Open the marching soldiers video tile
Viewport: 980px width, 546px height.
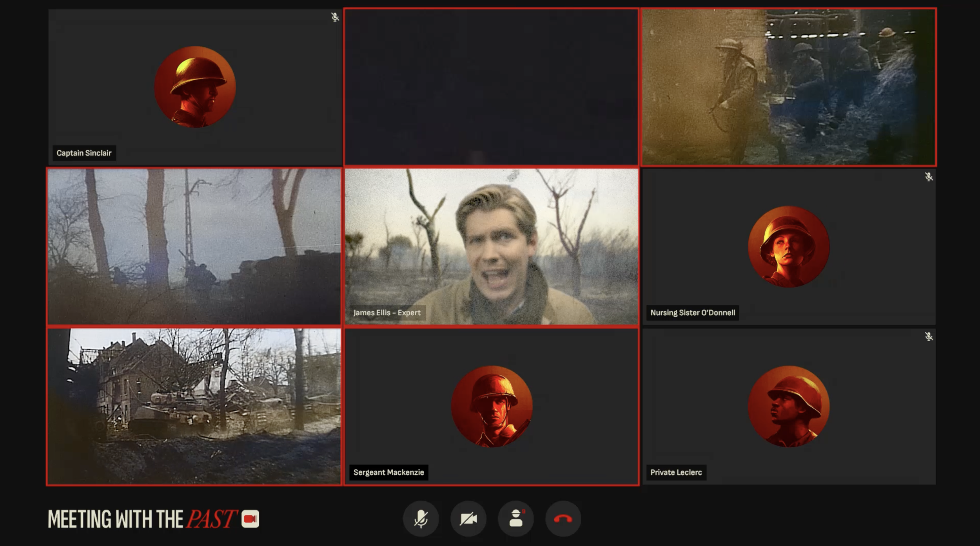pyautogui.click(x=789, y=87)
